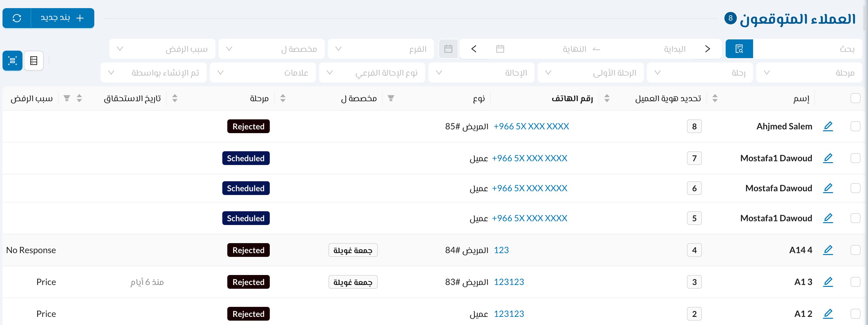Select the A14 4 row checkbox
This screenshot has height=325, width=868.
tap(856, 250)
